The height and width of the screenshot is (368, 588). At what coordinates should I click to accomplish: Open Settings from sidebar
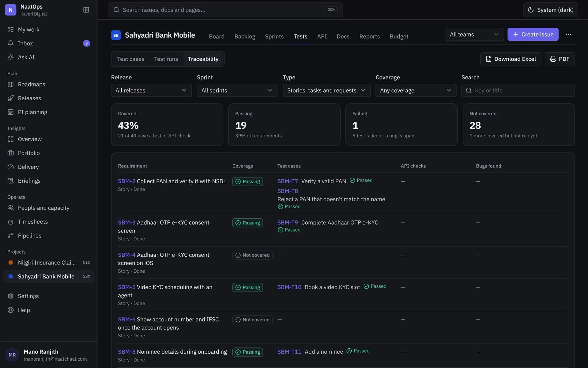click(x=49, y=296)
